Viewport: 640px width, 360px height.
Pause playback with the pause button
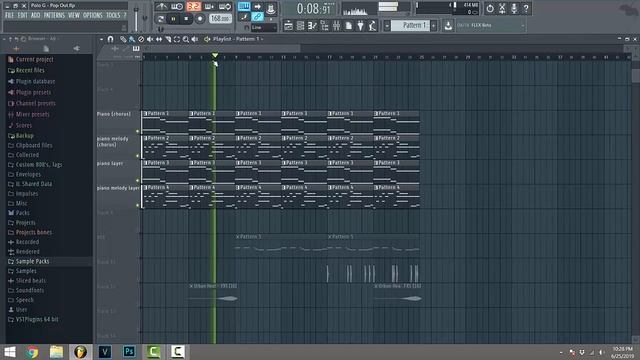(x=173, y=19)
